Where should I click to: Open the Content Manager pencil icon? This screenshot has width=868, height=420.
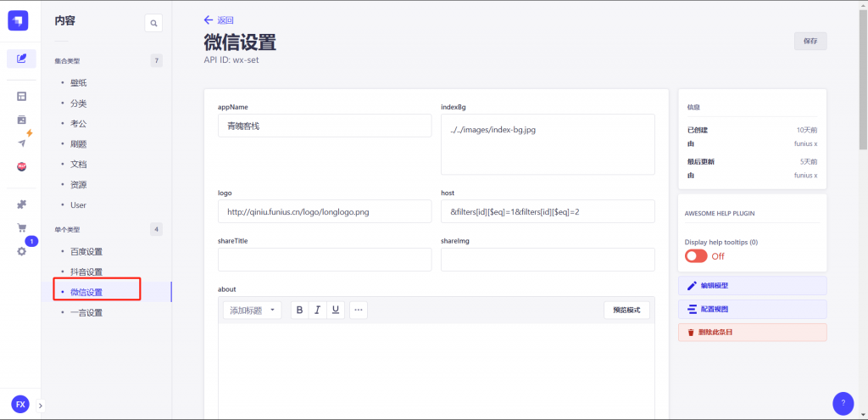point(21,59)
